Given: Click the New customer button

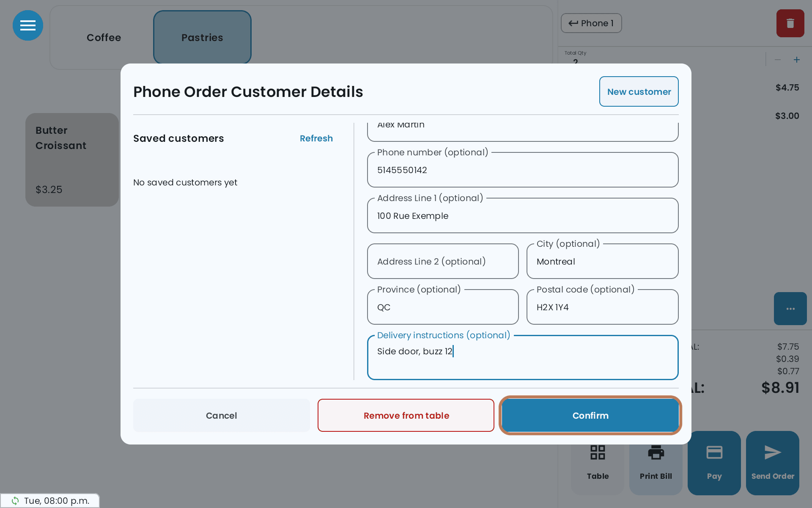Looking at the screenshot, I should pos(639,91).
